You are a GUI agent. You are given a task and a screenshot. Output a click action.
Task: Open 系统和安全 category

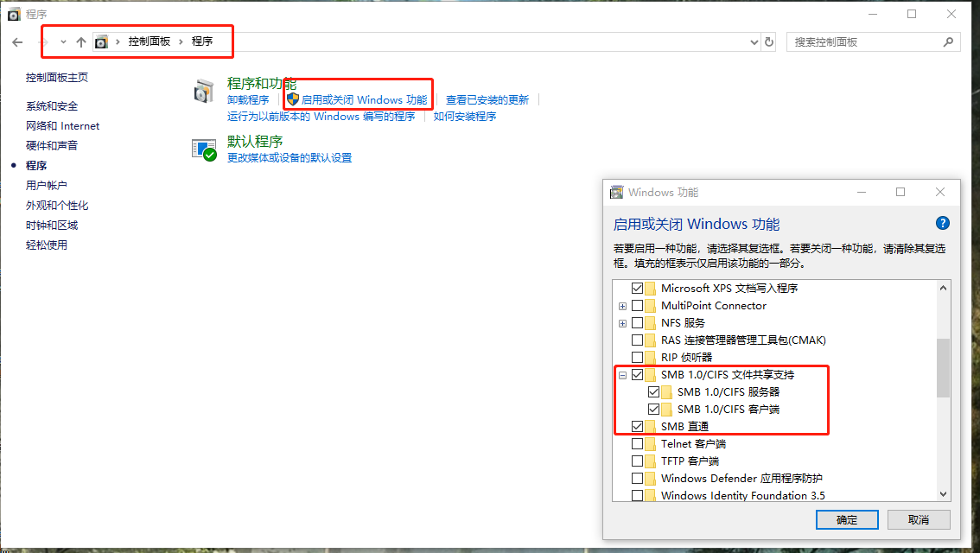(x=52, y=106)
